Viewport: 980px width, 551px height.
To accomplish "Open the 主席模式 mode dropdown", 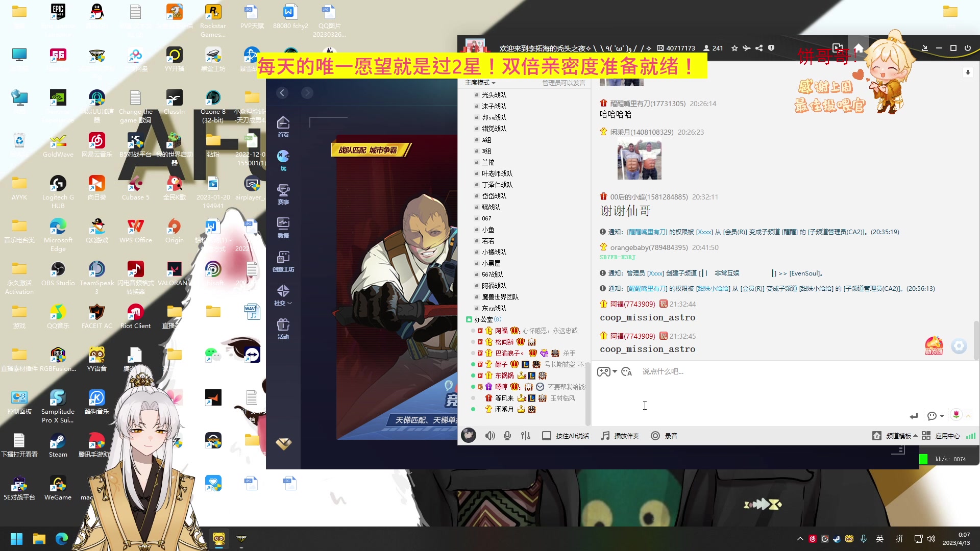I will 480,83.
